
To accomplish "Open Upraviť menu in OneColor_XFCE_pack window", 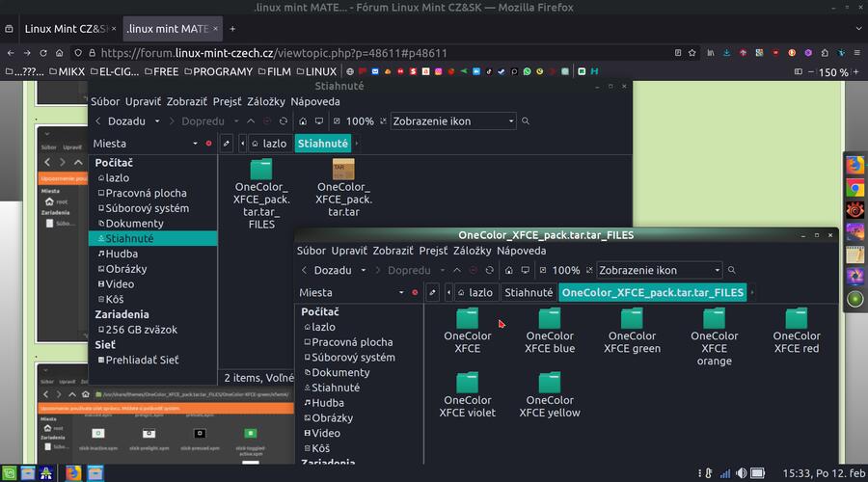I will click(349, 251).
